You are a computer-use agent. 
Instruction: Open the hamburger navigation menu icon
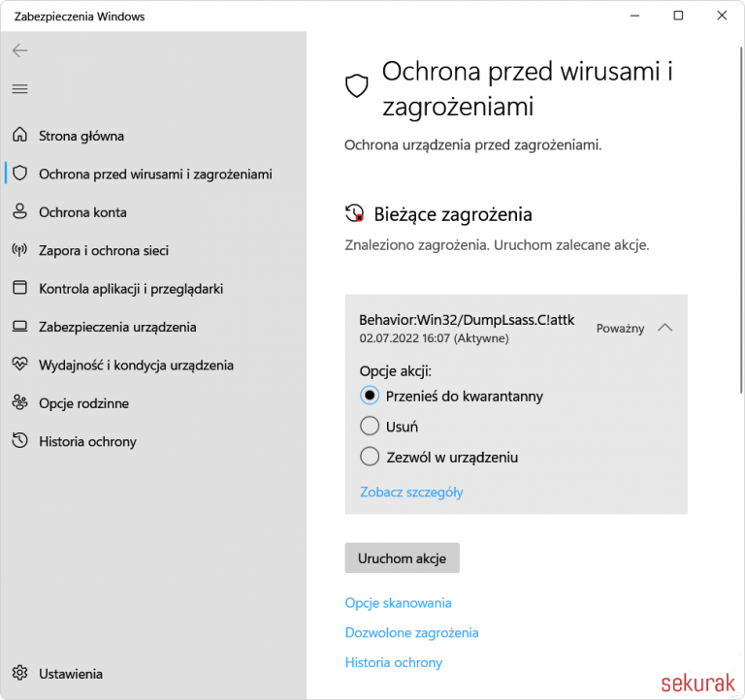pyautogui.click(x=20, y=89)
